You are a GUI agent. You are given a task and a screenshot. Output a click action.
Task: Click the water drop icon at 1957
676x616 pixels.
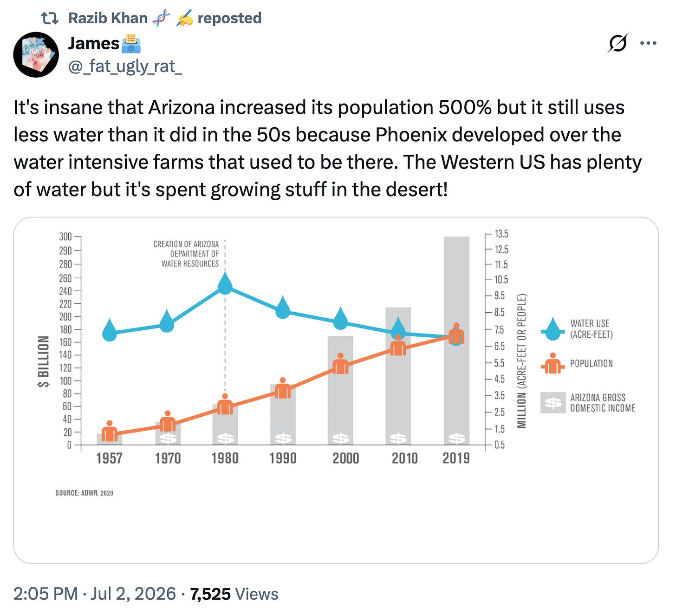[x=110, y=330]
